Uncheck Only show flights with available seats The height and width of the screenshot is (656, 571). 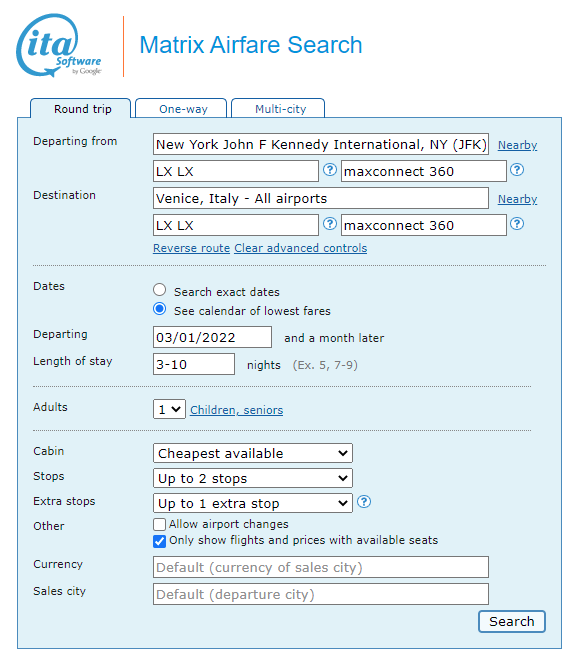(x=159, y=541)
